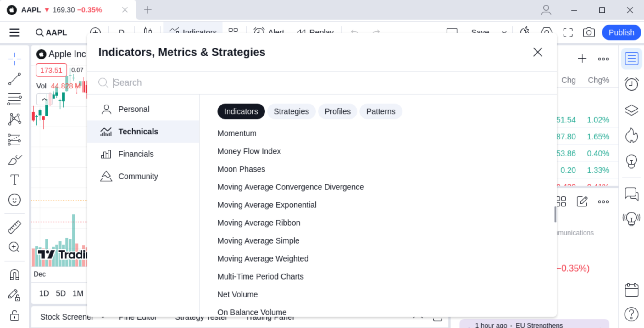644x328 pixels.
Task: Open the Alerts panel sidebar
Action: tap(632, 84)
